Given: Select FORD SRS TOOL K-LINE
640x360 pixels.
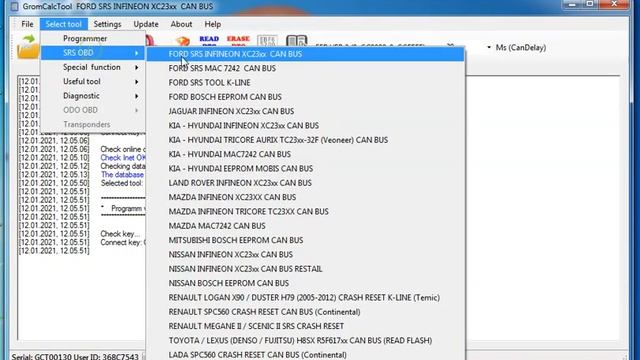Looking at the screenshot, I should [x=305, y=82].
